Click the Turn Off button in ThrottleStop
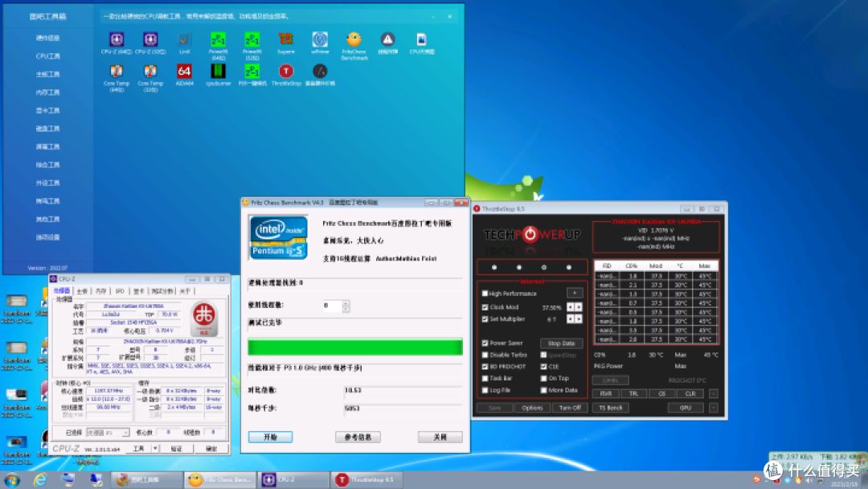The width and height of the screenshot is (868, 489). click(x=570, y=408)
